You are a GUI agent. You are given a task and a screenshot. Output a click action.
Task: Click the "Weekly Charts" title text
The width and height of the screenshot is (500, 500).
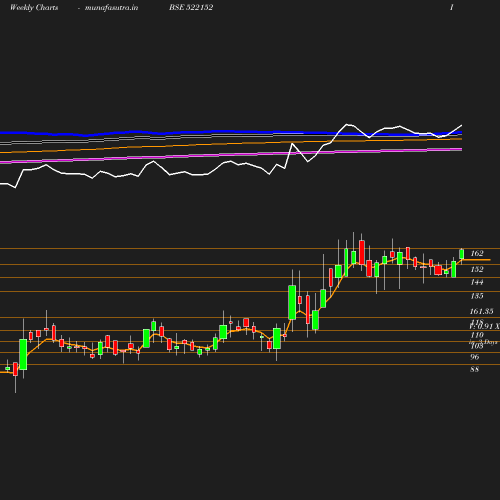point(34,8)
